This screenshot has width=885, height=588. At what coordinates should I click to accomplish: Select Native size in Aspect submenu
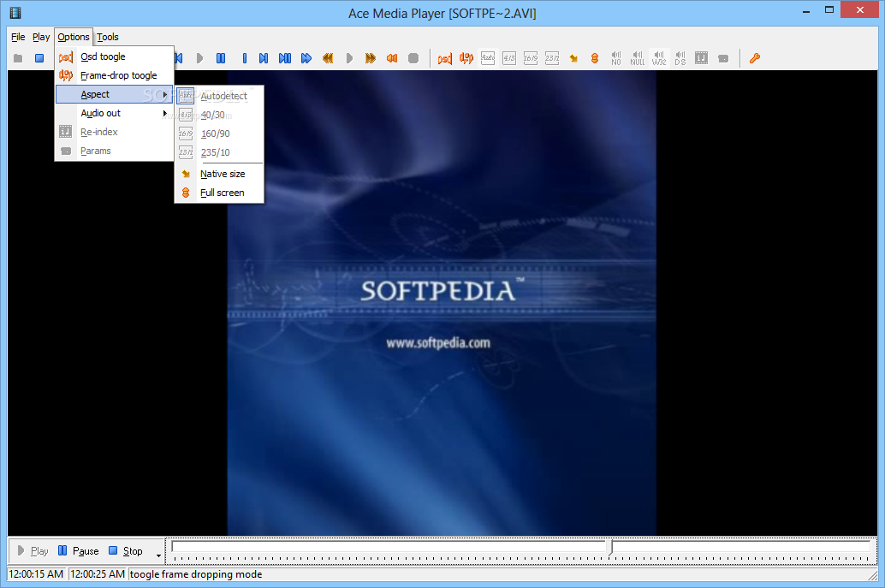[x=219, y=174]
